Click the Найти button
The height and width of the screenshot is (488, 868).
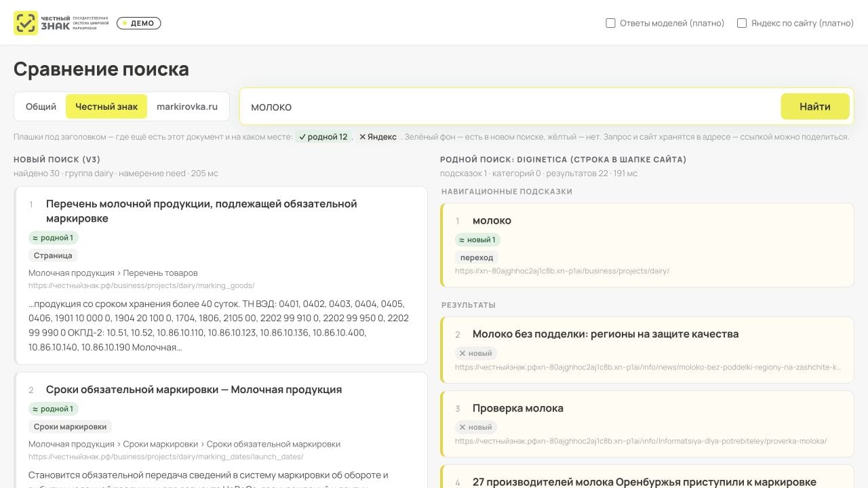coord(815,106)
